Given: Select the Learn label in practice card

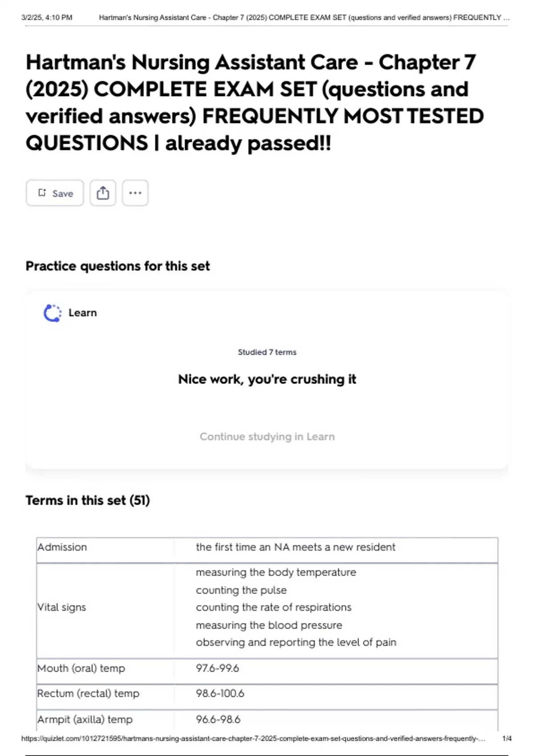Looking at the screenshot, I should [x=82, y=313].
